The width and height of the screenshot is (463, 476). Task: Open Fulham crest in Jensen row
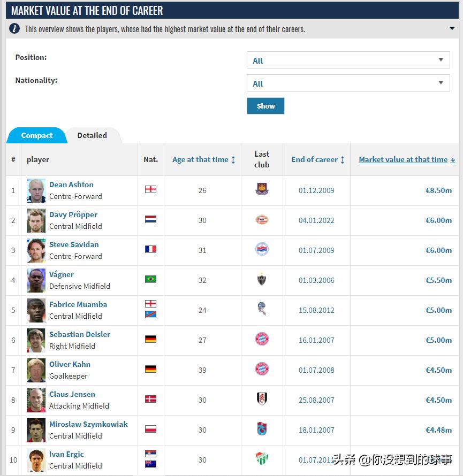coord(262,399)
